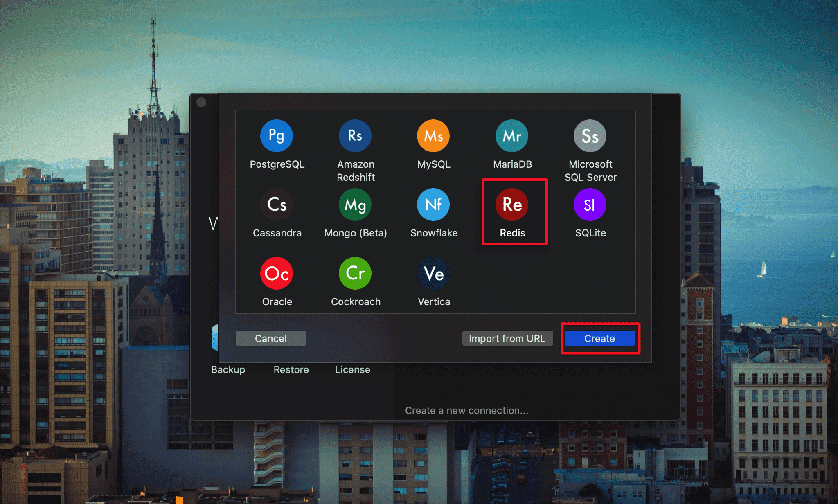Pick the Vertica icon
Image resolution: width=838 pixels, height=504 pixels.
433,273
